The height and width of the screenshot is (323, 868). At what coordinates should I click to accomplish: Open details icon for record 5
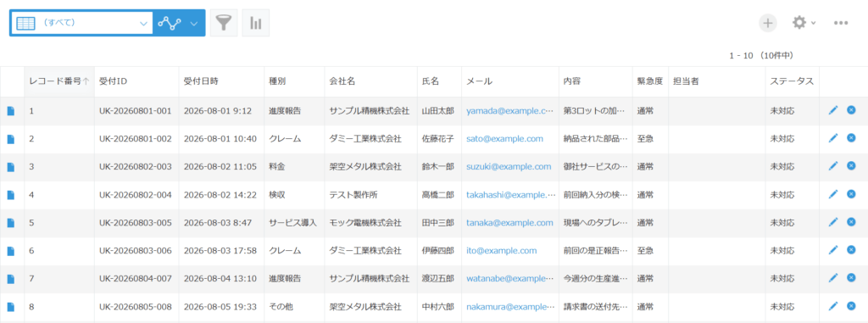point(10,223)
